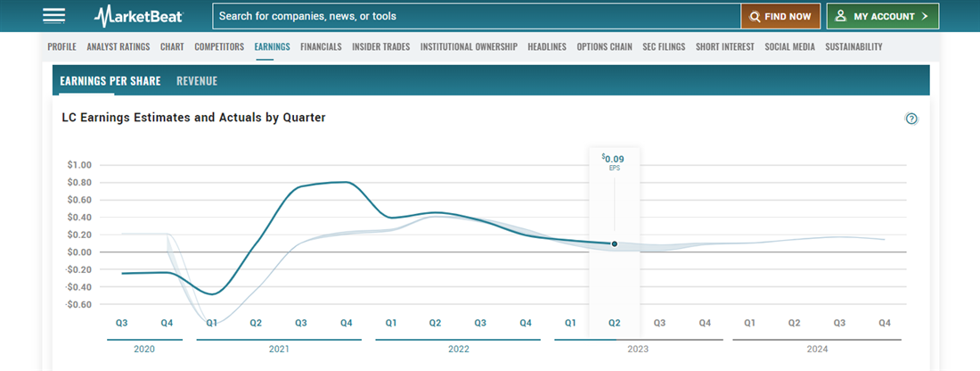Open the Chart navigation link
This screenshot has height=371, width=980.
172,46
